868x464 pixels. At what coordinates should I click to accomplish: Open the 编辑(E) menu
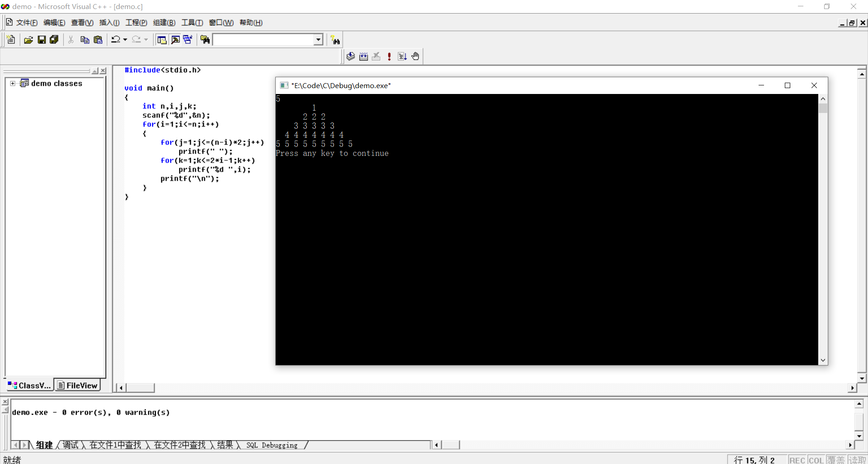point(54,23)
